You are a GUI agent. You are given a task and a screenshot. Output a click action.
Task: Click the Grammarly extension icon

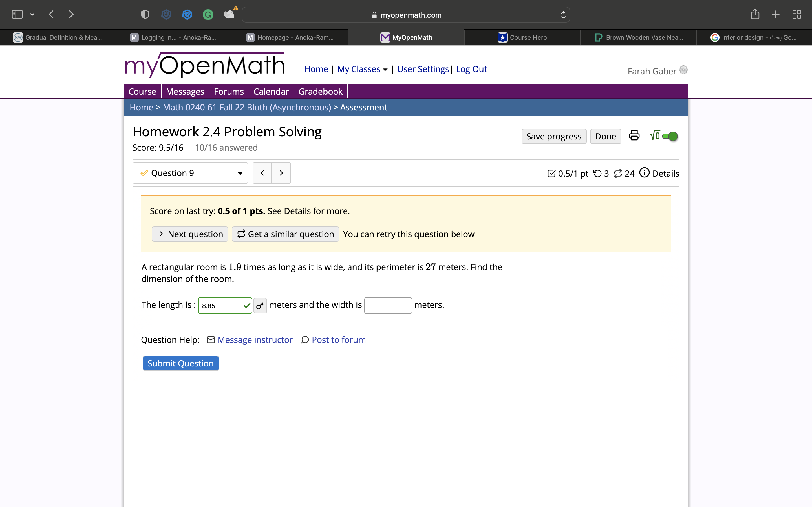[208, 15]
